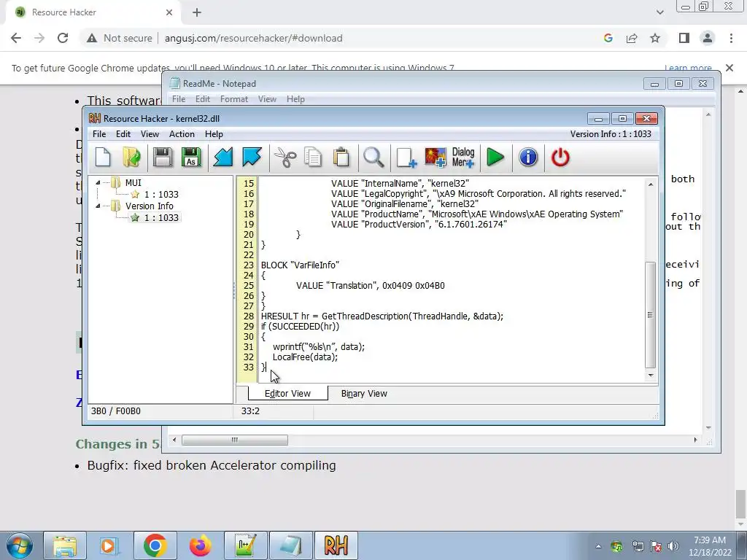This screenshot has height=560, width=747.
Task: Open Notepad File menu
Action: 179,99
